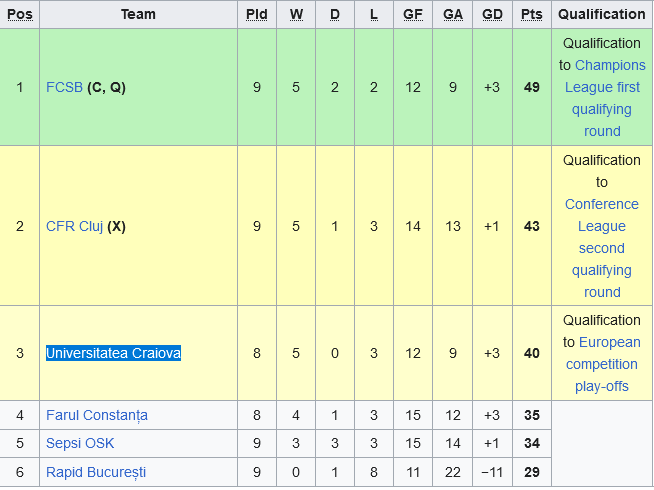This screenshot has height=490, width=654.
Task: Open the CFR Cluj team link
Action: pos(74,226)
